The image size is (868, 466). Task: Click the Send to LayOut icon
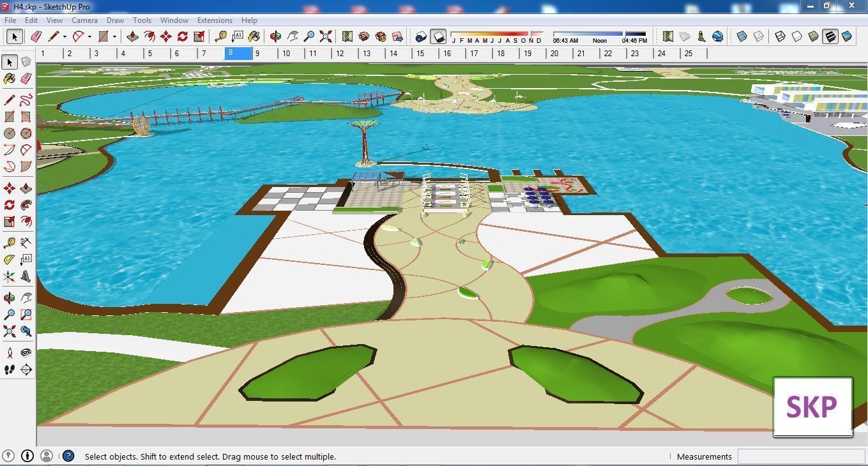point(397,36)
